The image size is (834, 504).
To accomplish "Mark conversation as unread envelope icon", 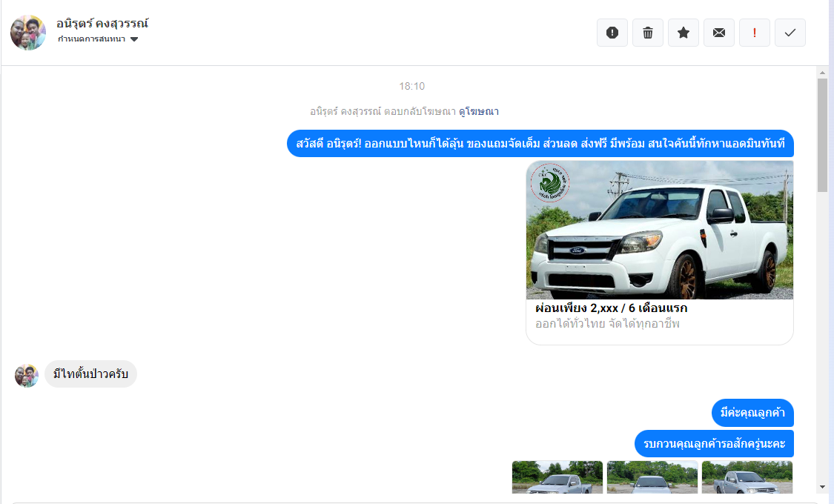I will pyautogui.click(x=719, y=33).
